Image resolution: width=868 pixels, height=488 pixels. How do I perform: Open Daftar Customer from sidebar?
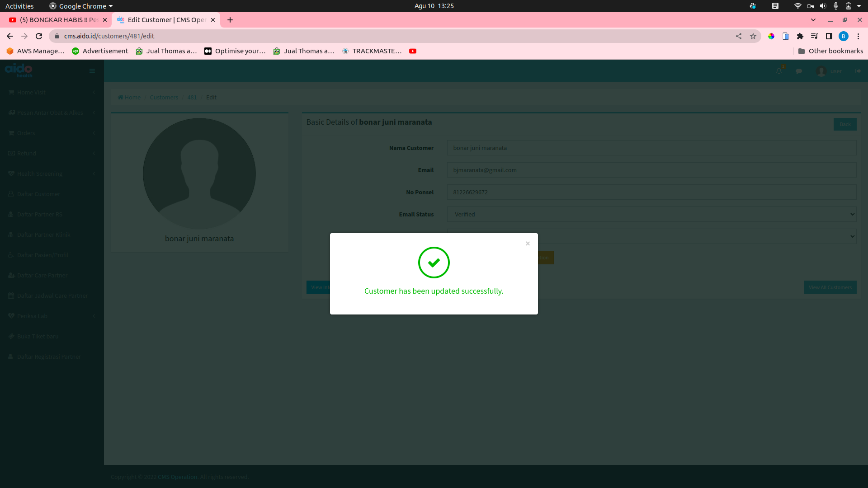pyautogui.click(x=38, y=194)
